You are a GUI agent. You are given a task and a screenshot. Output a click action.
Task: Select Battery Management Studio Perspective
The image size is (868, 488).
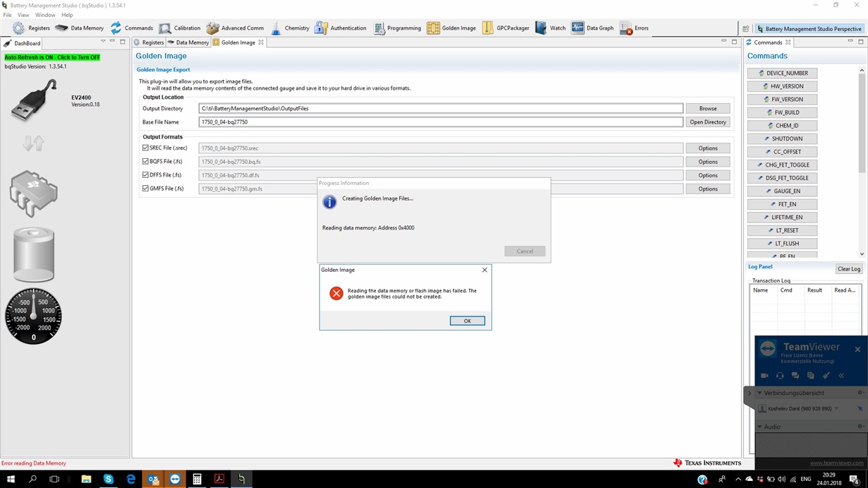coord(809,29)
